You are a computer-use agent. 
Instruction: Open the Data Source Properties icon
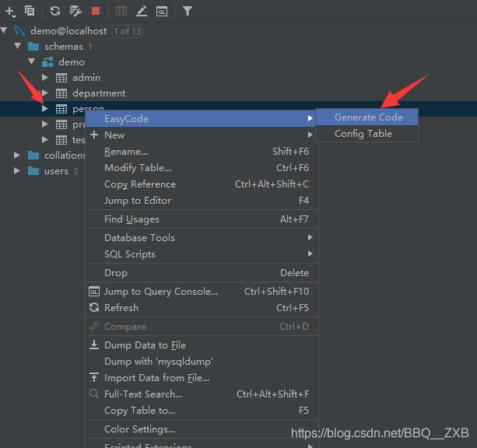click(75, 11)
